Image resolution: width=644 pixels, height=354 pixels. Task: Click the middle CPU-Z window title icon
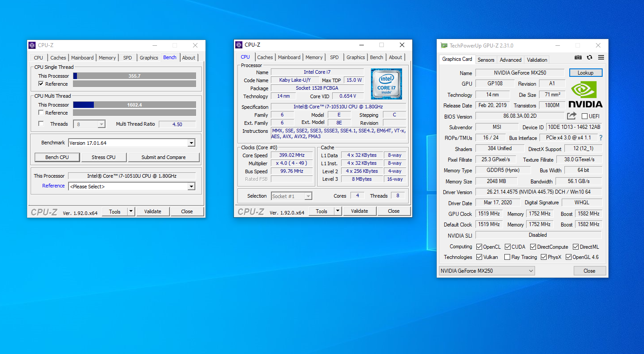coord(239,45)
